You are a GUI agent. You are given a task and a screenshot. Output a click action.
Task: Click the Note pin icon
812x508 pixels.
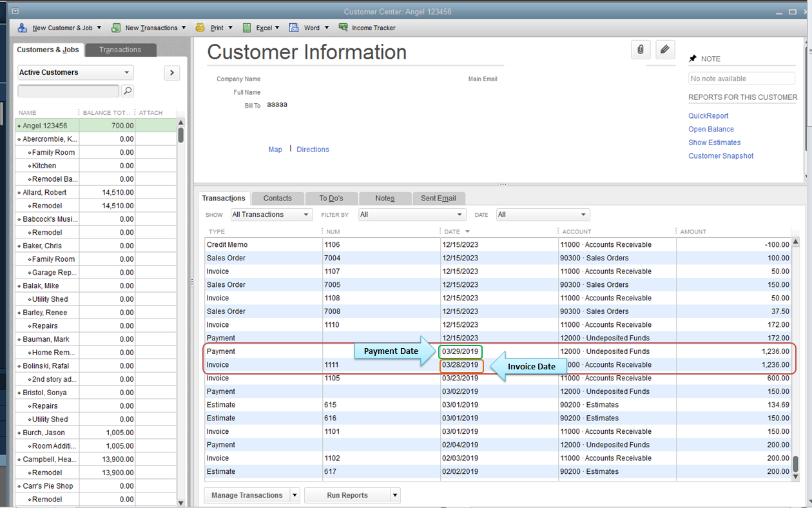coord(693,59)
